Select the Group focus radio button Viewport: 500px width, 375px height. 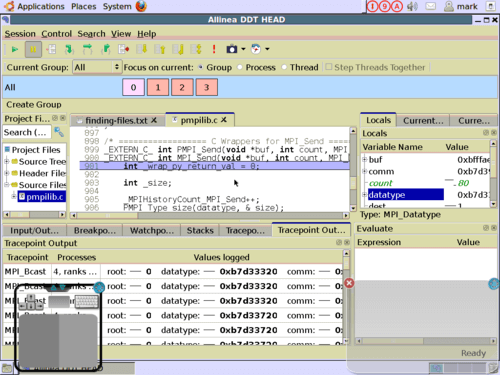pyautogui.click(x=201, y=67)
